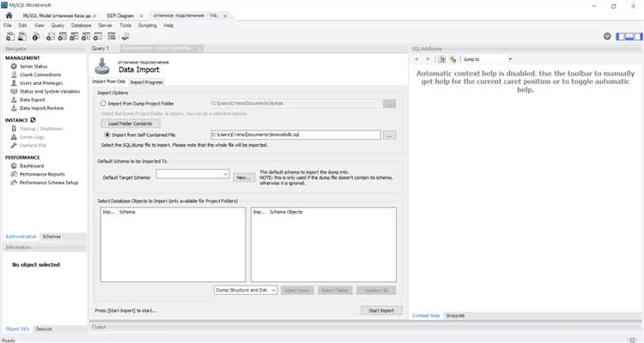The width and height of the screenshot is (644, 343).
Task: Browse for self-contained file button
Action: [389, 135]
